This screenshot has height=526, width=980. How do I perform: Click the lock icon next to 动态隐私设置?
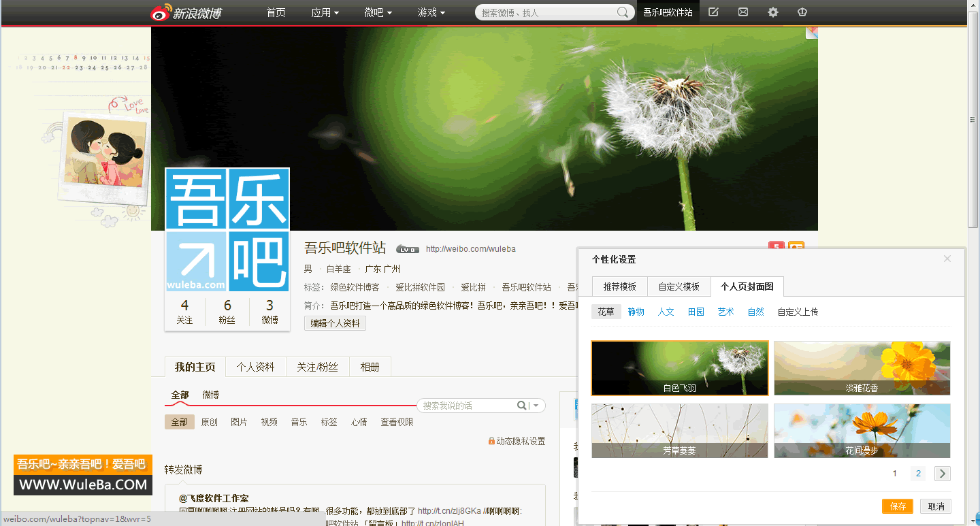tap(491, 441)
